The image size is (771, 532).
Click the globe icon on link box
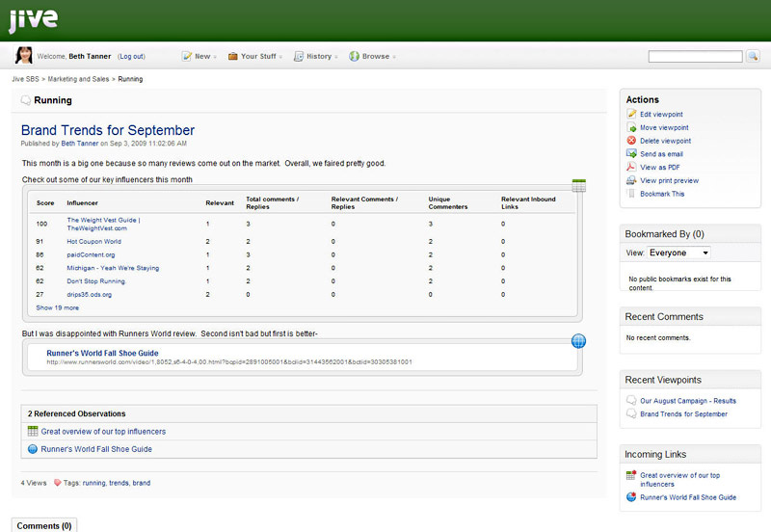pos(579,341)
